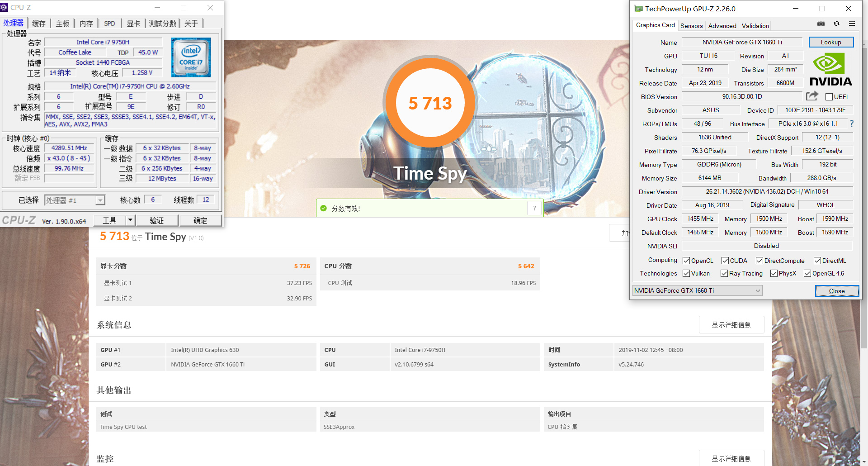Toggle the DirectML checkbox
The image size is (868, 466).
817,261
